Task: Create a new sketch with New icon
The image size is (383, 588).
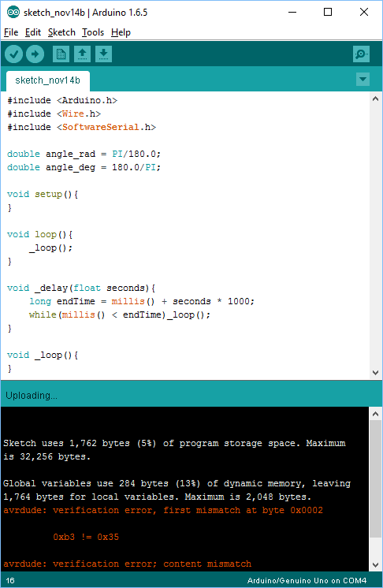Action: pos(61,54)
